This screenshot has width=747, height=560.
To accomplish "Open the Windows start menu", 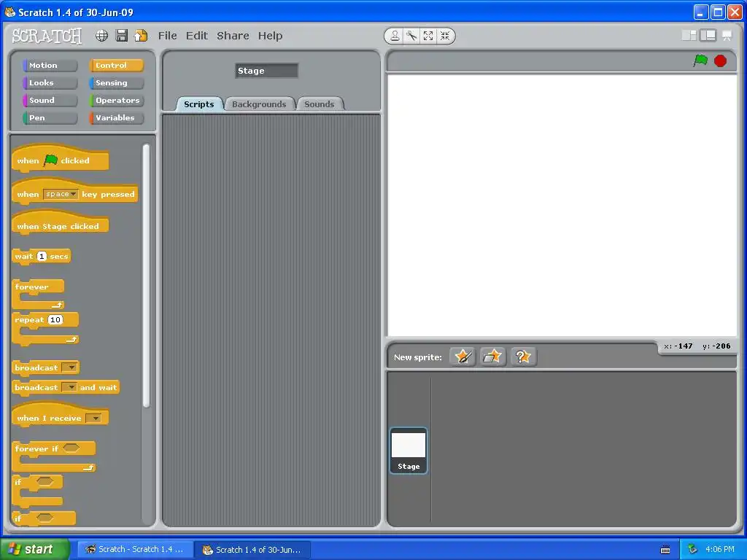I will pos(34,549).
